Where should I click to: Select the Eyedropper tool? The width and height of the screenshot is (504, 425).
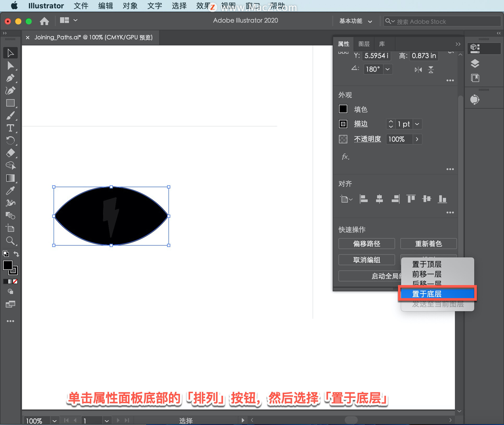point(10,191)
